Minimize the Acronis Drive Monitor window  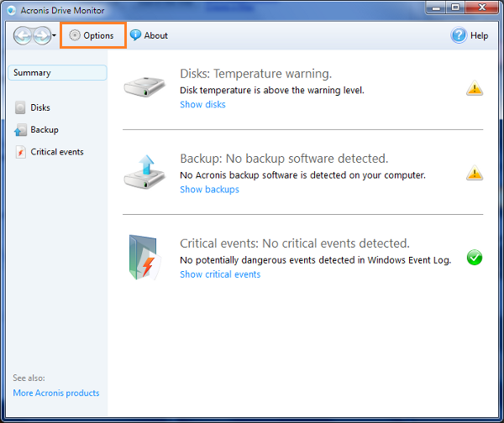436,8
